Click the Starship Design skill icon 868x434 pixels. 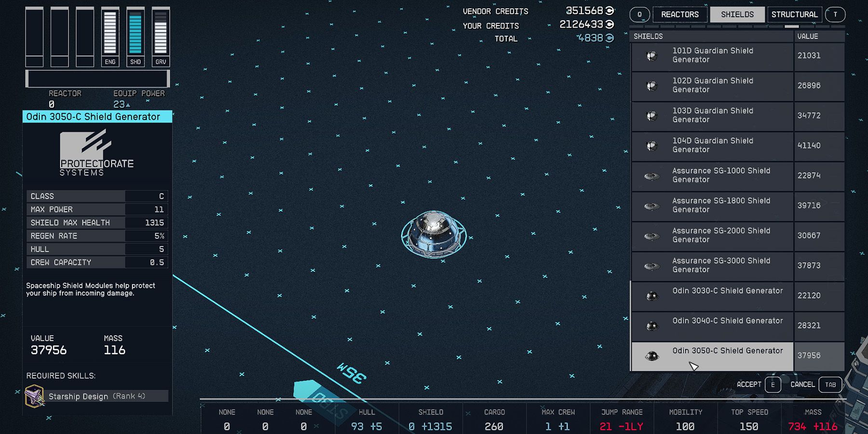click(34, 396)
